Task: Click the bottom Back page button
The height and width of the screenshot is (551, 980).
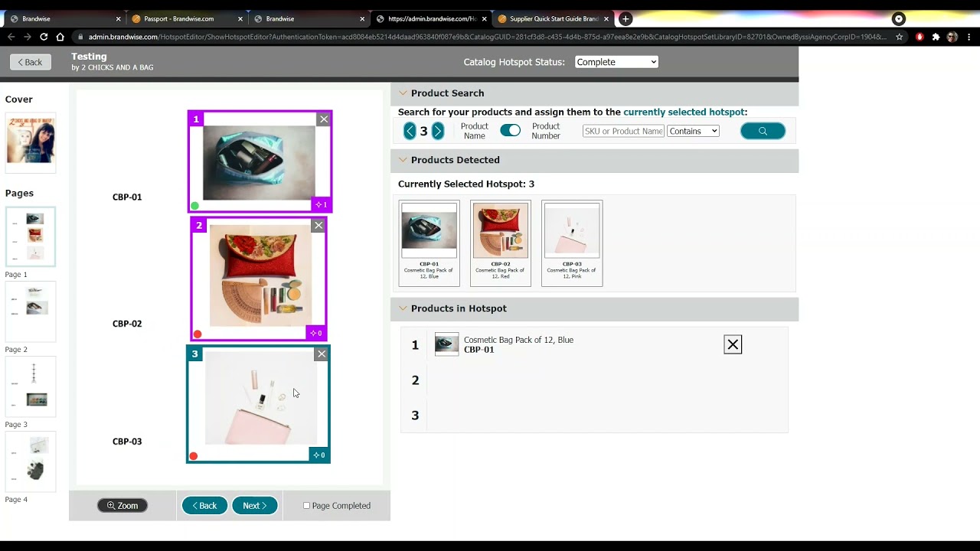Action: tap(204, 506)
